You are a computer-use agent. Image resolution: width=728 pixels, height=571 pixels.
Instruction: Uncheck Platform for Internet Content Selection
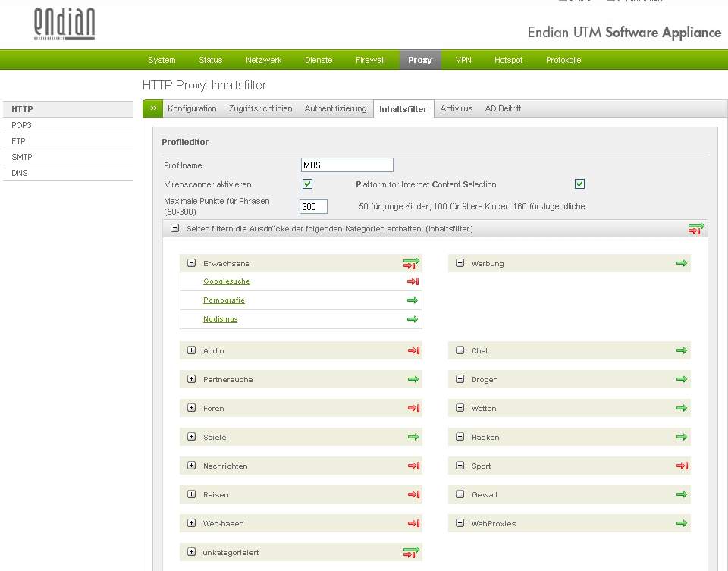click(x=579, y=184)
